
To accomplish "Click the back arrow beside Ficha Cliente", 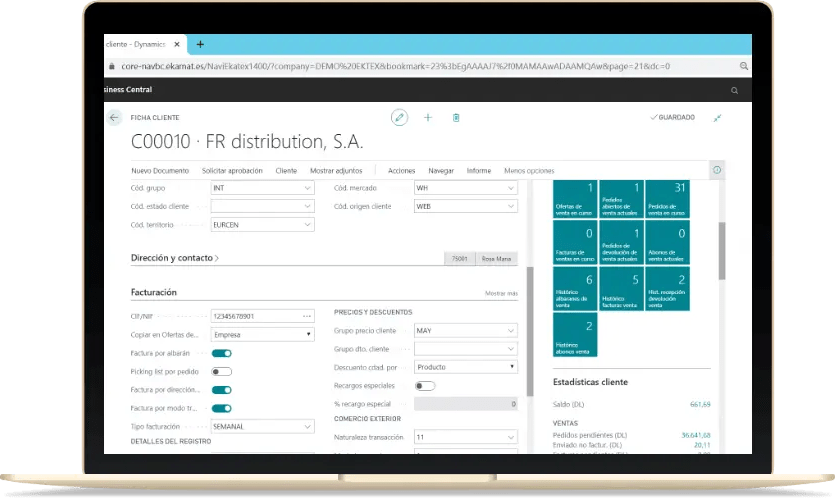I will 114,117.
